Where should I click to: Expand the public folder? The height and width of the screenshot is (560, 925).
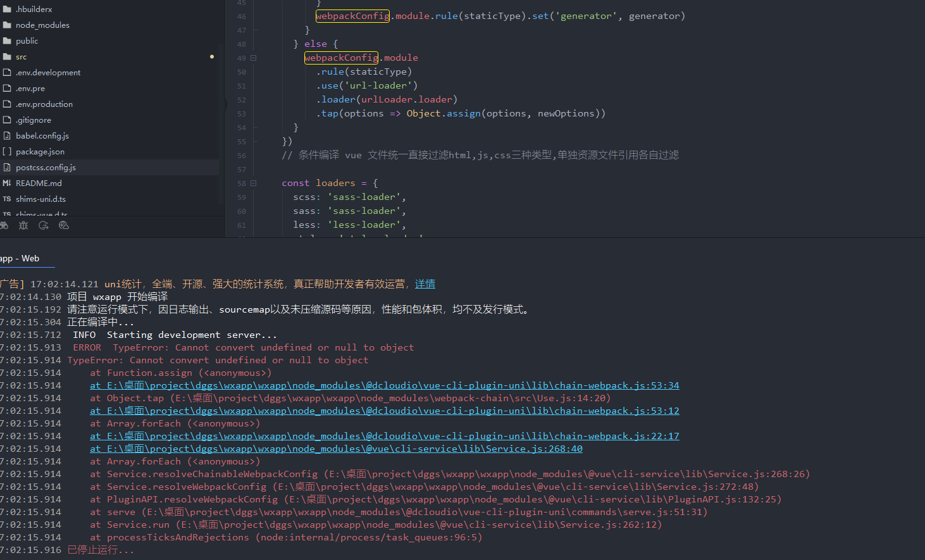[27, 40]
